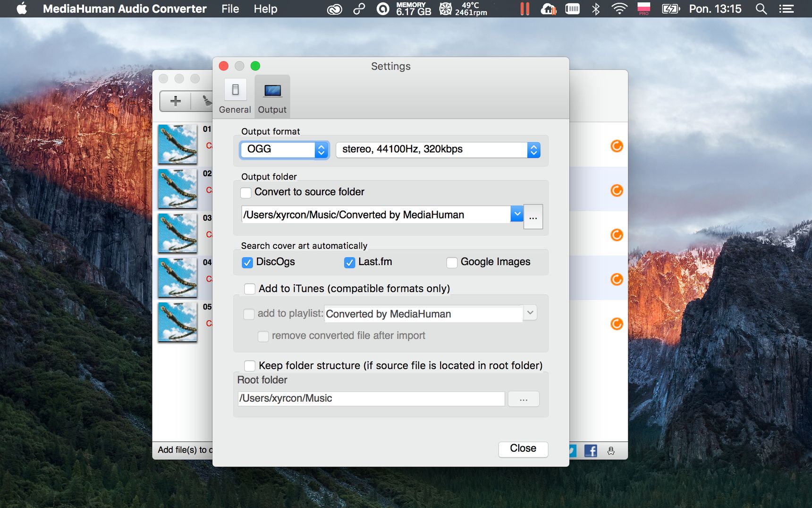
Task: Open the OGG output format dropdown
Action: pos(284,150)
